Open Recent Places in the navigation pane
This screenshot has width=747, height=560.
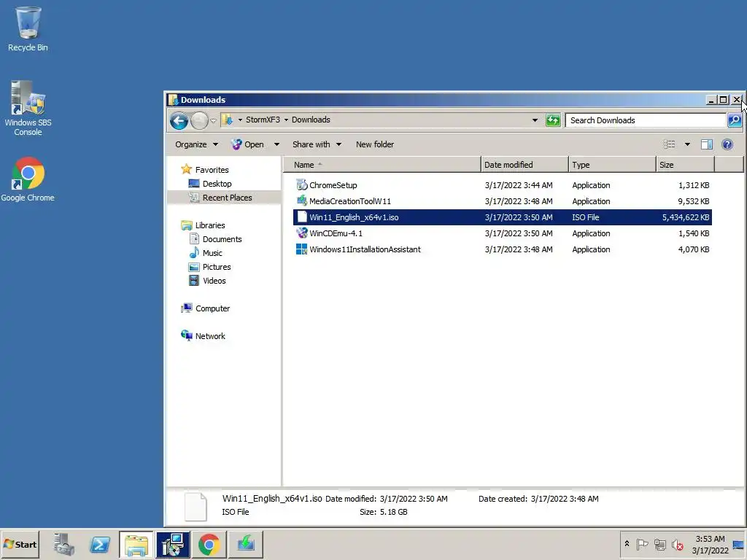228,198
